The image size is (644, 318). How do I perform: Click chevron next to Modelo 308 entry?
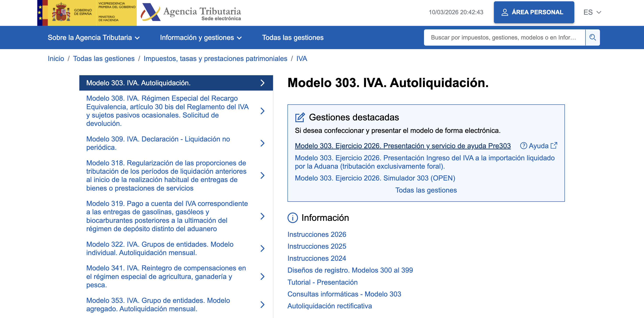tap(262, 111)
